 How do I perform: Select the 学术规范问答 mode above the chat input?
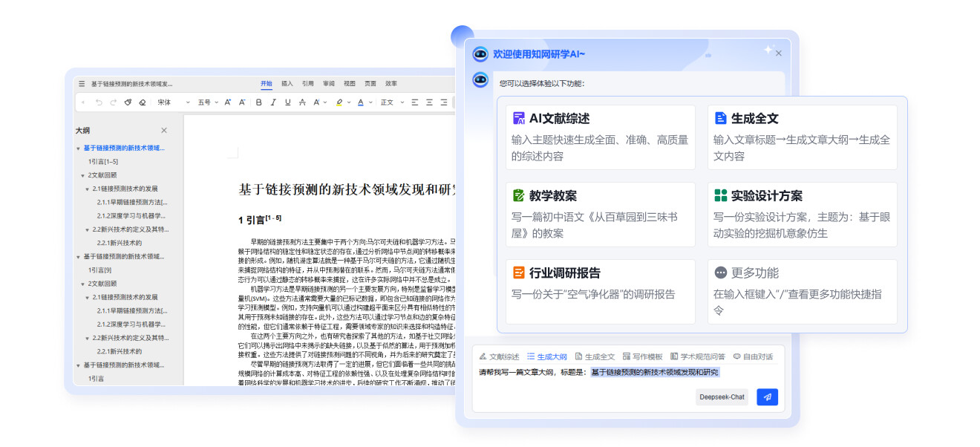pyautogui.click(x=698, y=356)
